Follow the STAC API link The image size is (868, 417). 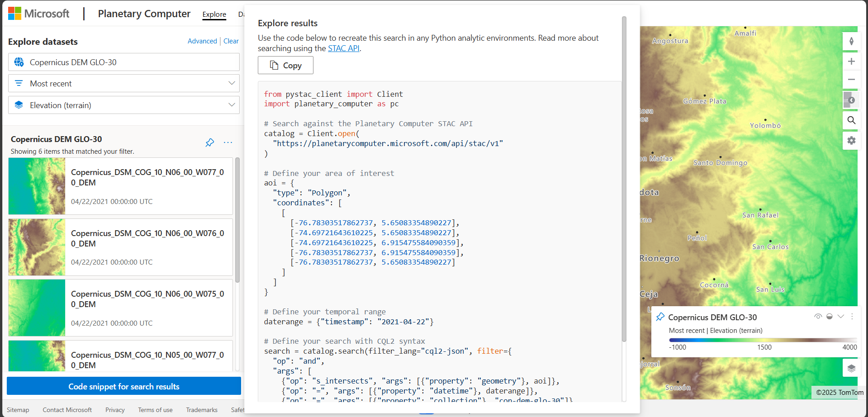343,48
